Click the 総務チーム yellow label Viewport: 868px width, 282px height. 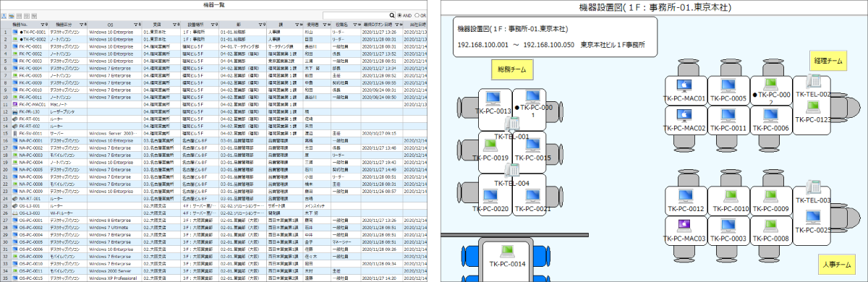511,69
